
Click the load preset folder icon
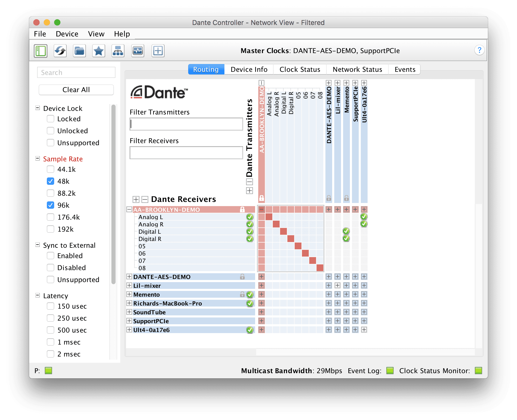79,51
